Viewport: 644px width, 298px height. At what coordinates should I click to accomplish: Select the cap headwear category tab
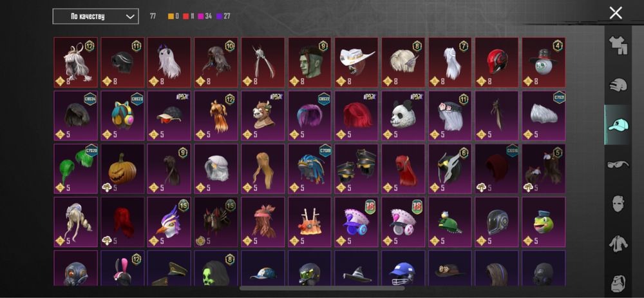pyautogui.click(x=618, y=124)
